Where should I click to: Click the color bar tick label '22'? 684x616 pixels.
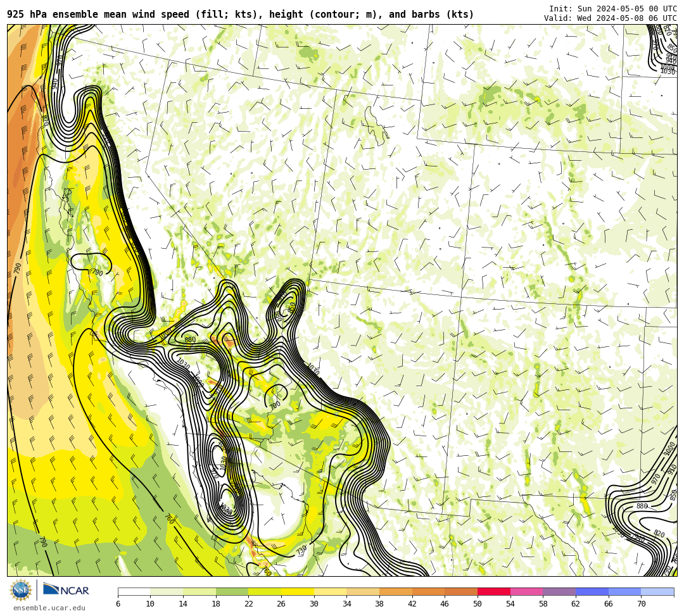click(249, 604)
